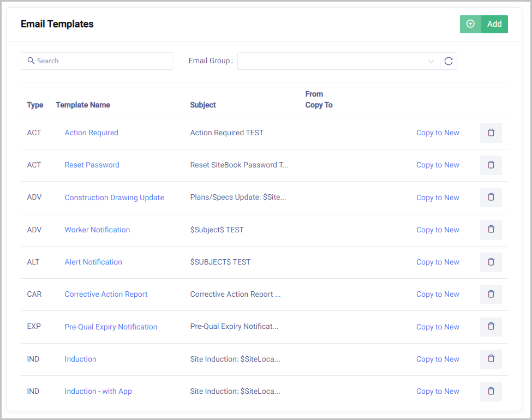Image resolution: width=532 pixels, height=420 pixels.
Task: Open the Reset Password template
Action: pyautogui.click(x=92, y=165)
